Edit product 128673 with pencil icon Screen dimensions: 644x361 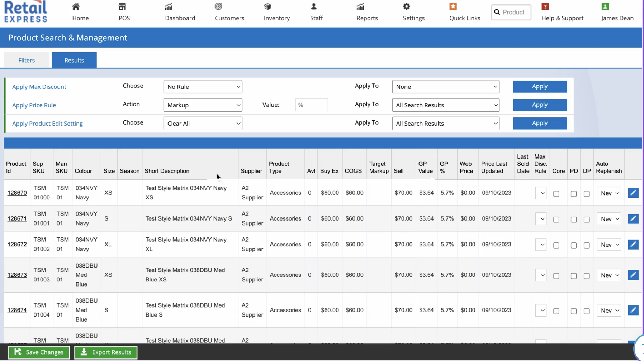(x=633, y=275)
